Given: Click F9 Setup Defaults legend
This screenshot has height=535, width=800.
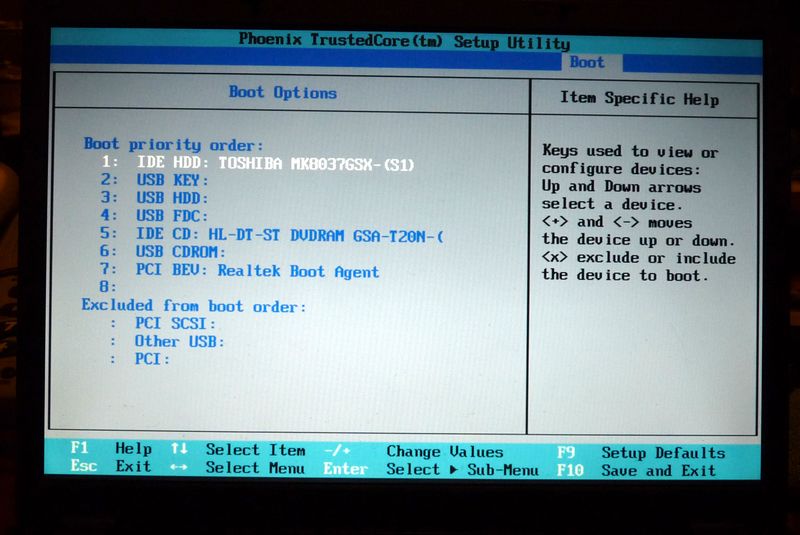Looking at the screenshot, I should 641,453.
